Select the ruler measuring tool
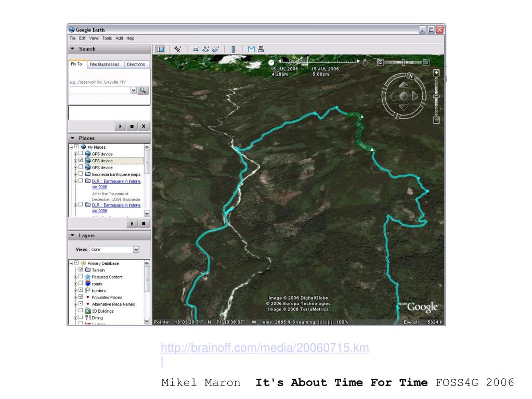532x399 pixels. click(x=233, y=49)
